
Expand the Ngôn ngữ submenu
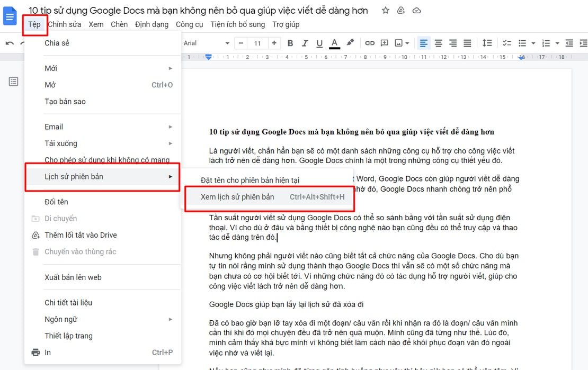103,319
